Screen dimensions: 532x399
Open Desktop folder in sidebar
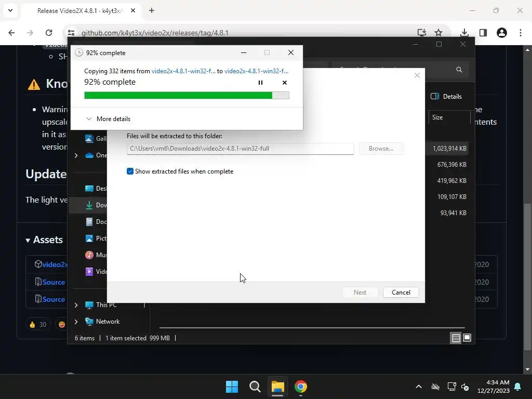[x=96, y=188]
